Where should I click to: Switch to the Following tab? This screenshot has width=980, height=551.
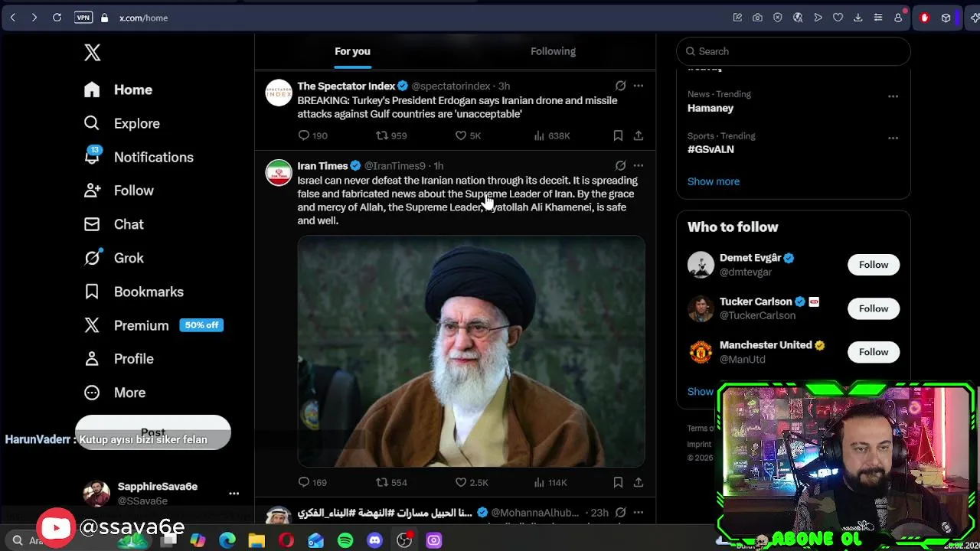(x=553, y=51)
